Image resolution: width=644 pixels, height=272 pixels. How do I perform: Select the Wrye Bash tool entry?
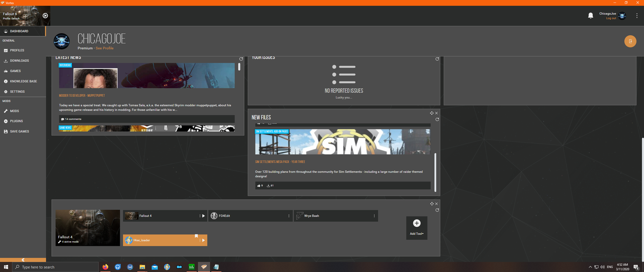click(336, 216)
